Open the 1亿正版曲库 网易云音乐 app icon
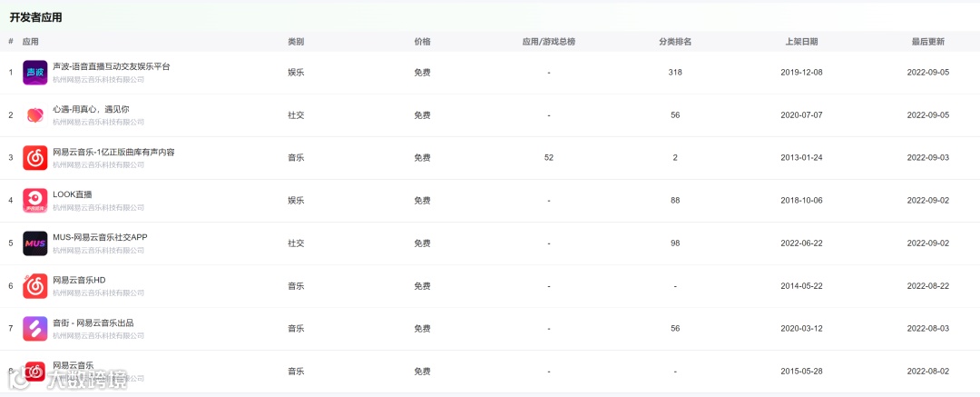980x397 pixels. tap(35, 158)
